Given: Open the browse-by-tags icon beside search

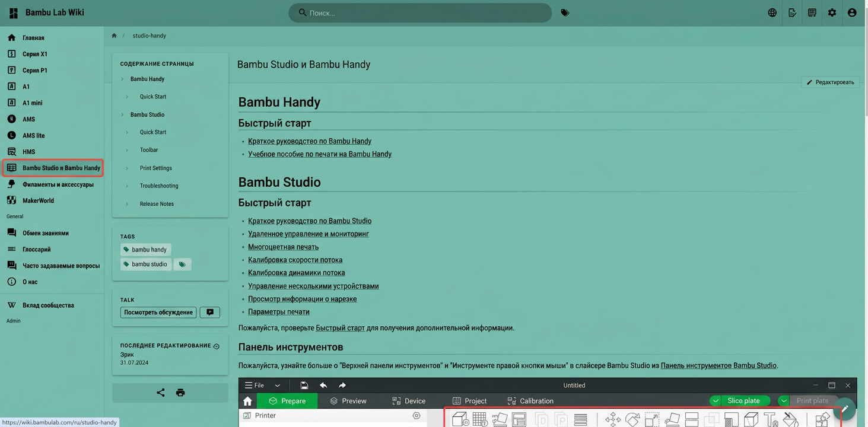Looking at the screenshot, I should [565, 12].
